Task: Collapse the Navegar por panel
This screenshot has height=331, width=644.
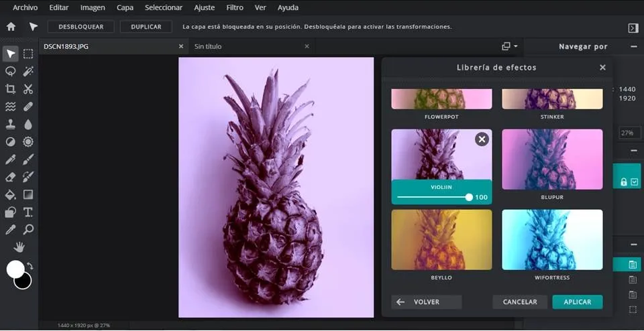Action: click(x=634, y=46)
